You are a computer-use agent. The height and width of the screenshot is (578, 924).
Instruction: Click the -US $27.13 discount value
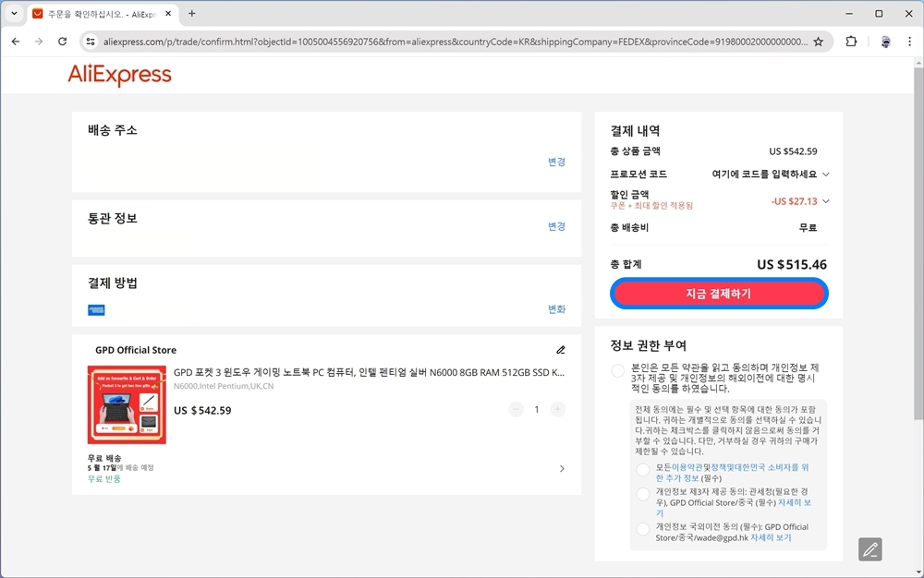794,201
